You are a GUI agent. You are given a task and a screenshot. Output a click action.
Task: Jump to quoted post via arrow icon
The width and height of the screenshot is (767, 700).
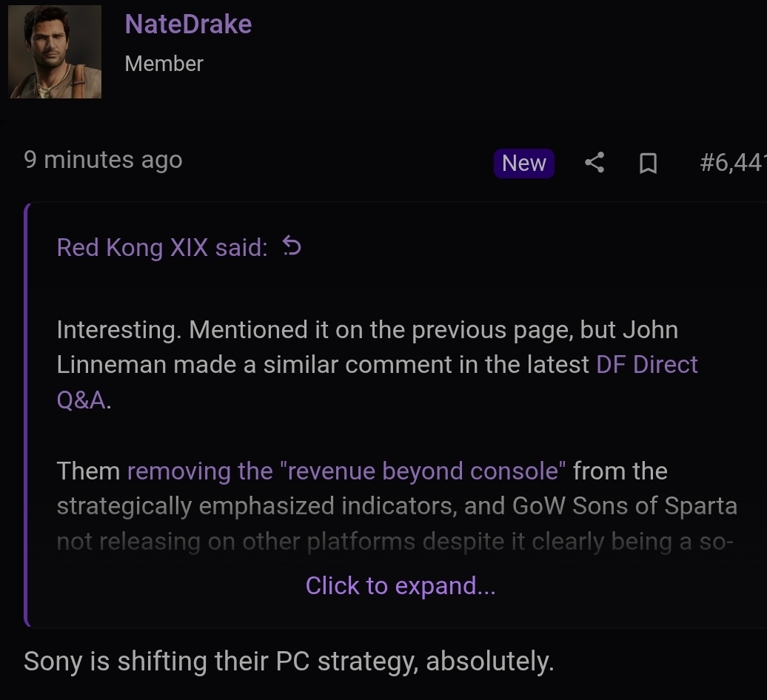(x=292, y=246)
